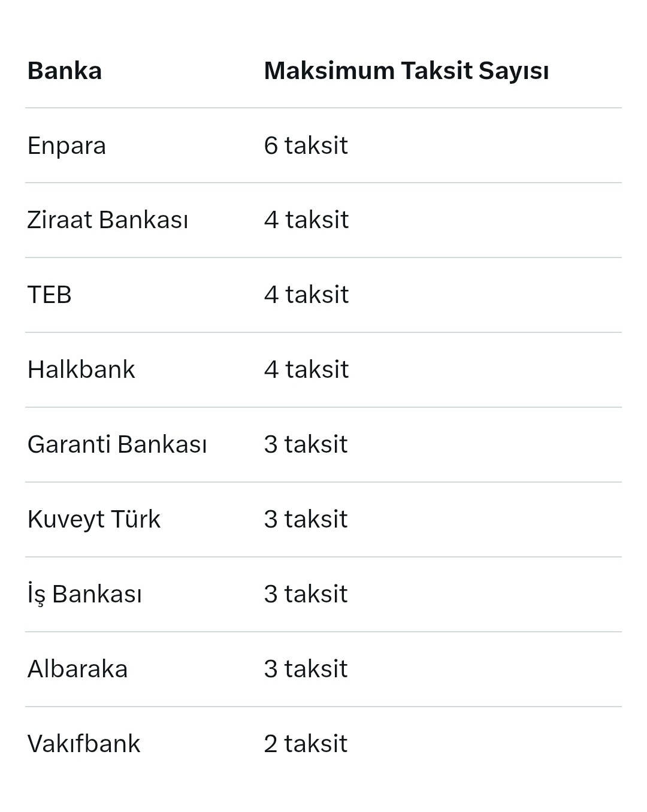
Task: Click the 4 taksit value for TEB
Action: (306, 295)
